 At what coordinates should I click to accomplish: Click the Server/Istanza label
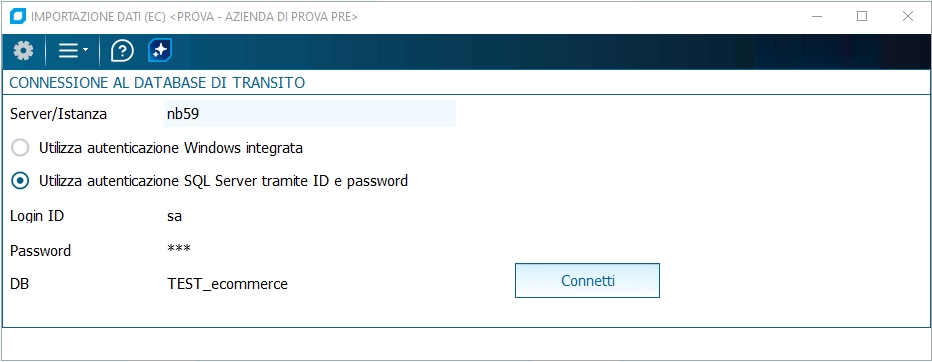coord(58,114)
